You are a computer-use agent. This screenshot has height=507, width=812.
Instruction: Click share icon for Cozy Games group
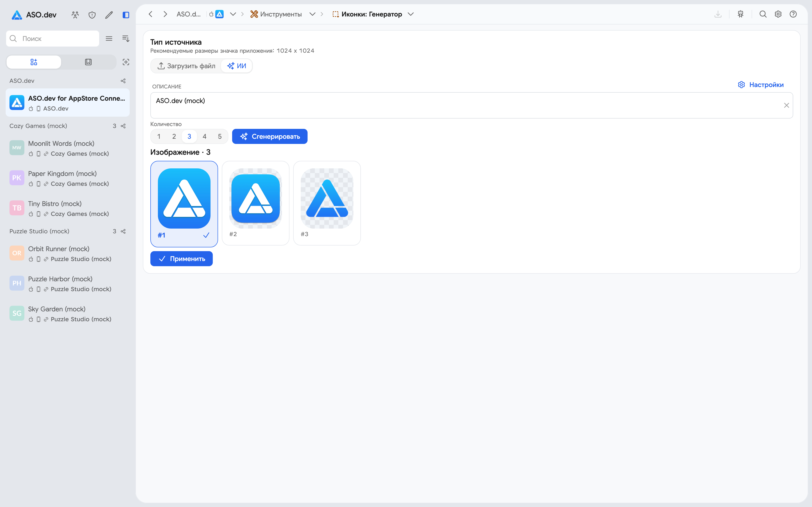[123, 126]
